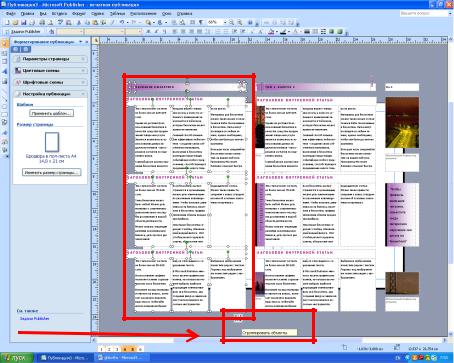The height and width of the screenshot is (363, 454).
Task: Click the Line Color pen icon
Action: coord(283,32)
